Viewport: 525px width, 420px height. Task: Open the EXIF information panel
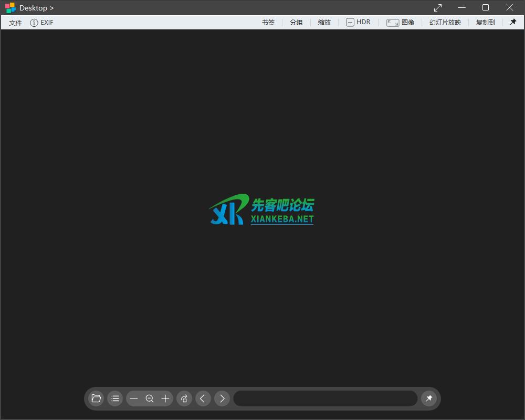[x=41, y=22]
